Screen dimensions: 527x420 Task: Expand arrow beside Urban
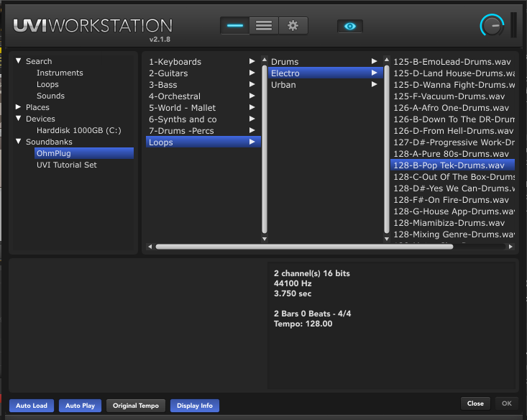[374, 84]
